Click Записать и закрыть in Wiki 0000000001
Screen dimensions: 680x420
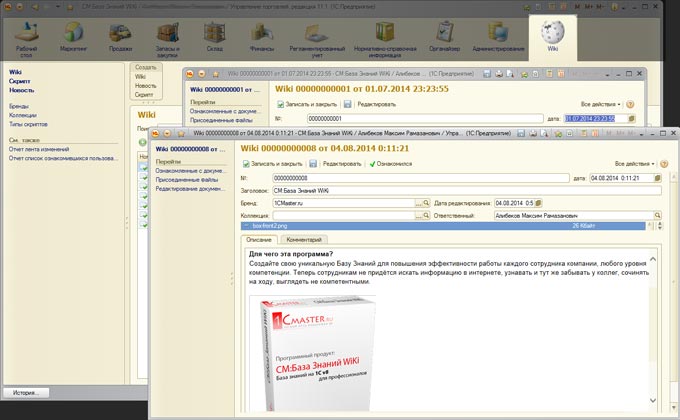(x=307, y=104)
